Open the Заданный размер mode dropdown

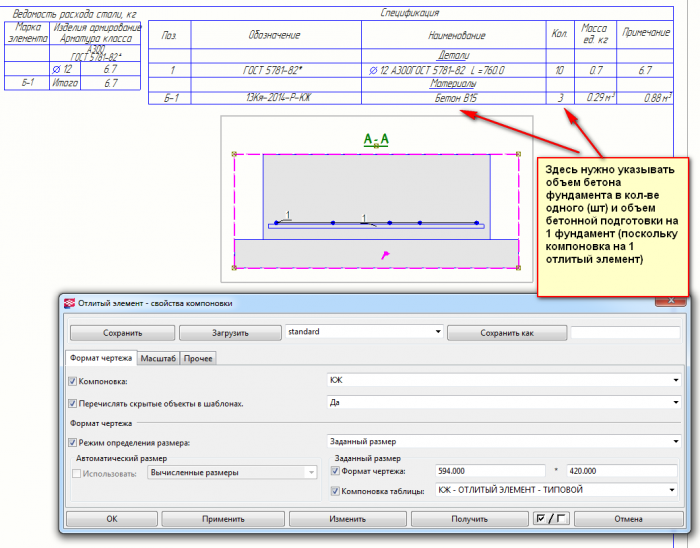pos(504,441)
